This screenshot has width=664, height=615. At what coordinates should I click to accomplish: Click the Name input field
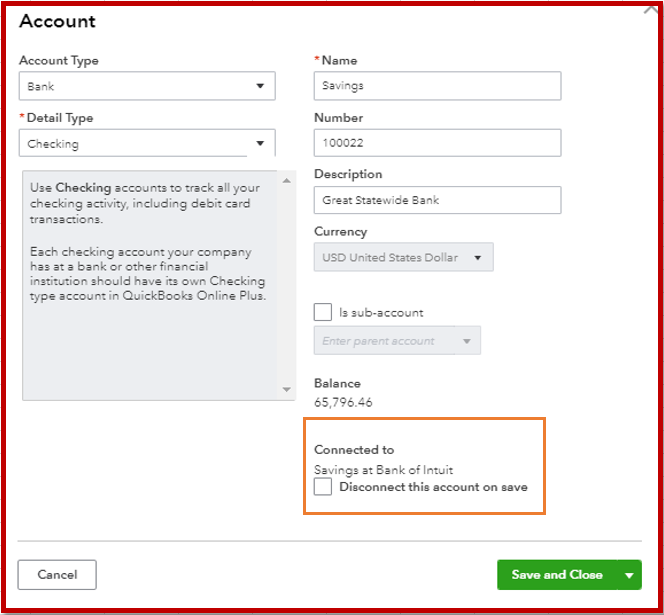tap(437, 86)
